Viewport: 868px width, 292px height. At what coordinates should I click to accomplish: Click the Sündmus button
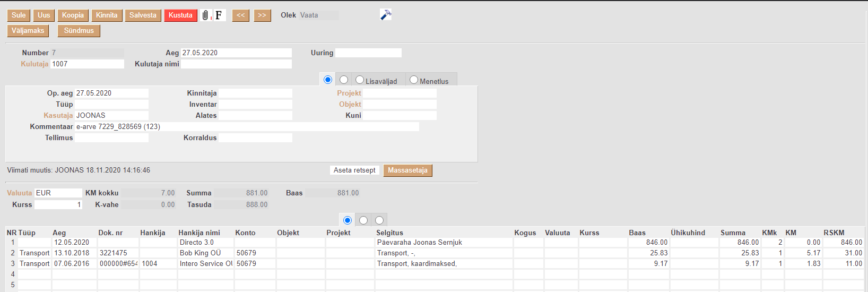pyautogui.click(x=79, y=31)
